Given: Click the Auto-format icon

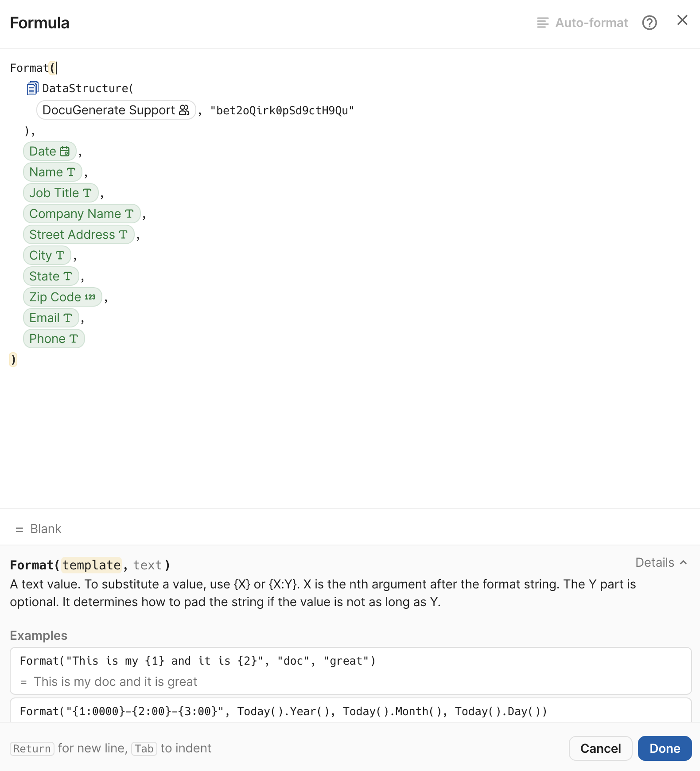Looking at the screenshot, I should point(542,23).
